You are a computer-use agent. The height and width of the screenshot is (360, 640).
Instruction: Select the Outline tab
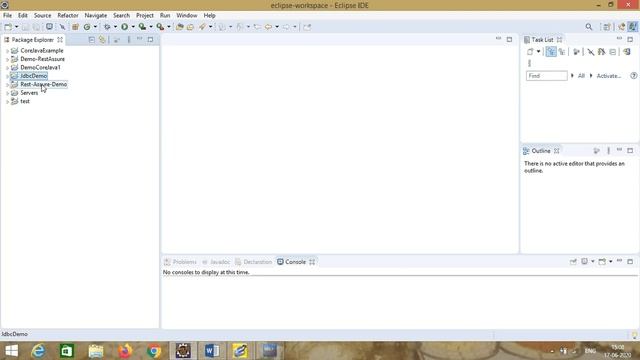pos(541,151)
